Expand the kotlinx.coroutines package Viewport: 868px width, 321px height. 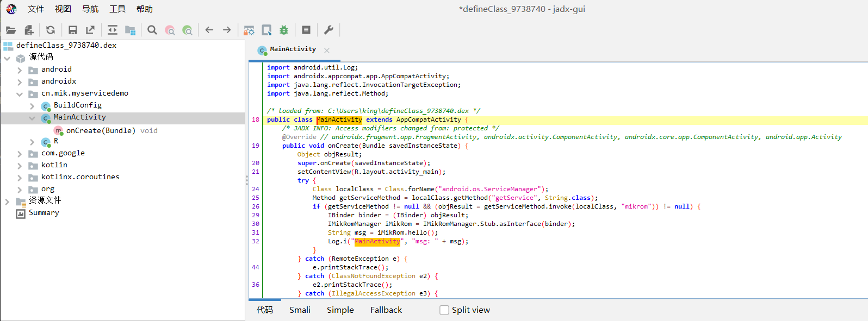pyautogui.click(x=20, y=177)
